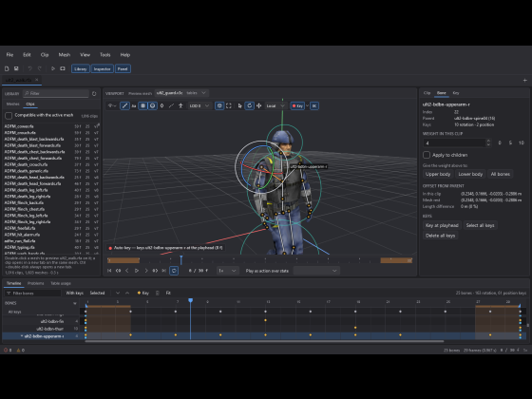This screenshot has width=532, height=399.
Task: Click the Lower body button
Action: 470,174
